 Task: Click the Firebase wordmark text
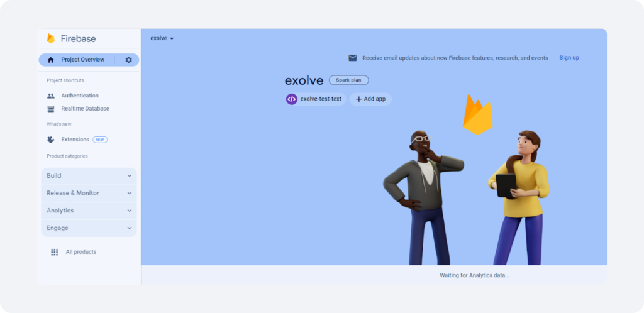79,39
